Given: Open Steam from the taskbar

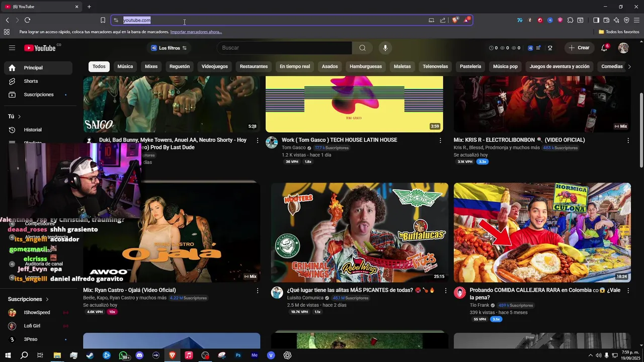Looking at the screenshot, I should 90,355.
